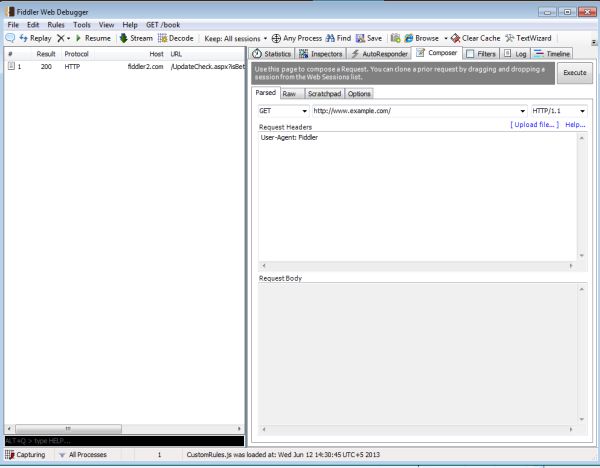Image resolution: width=600 pixels, height=468 pixels.
Task: Replay the selected session
Action: (35, 38)
